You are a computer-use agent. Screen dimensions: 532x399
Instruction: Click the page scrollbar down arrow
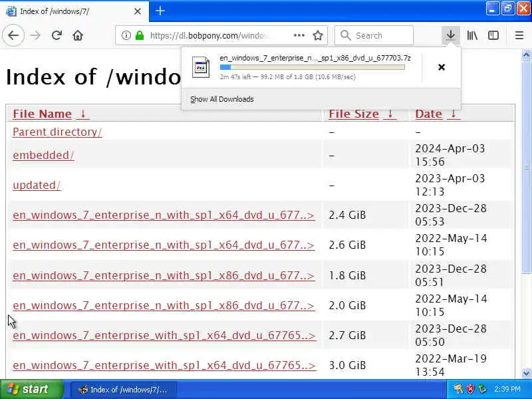coord(526,373)
